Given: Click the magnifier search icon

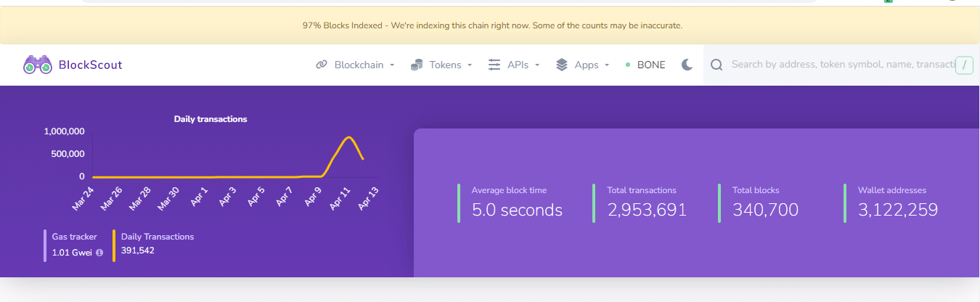Looking at the screenshot, I should [716, 65].
